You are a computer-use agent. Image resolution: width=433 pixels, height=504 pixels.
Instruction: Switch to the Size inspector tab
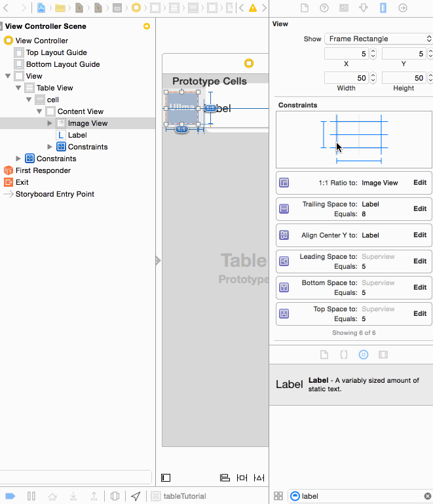pos(383,8)
